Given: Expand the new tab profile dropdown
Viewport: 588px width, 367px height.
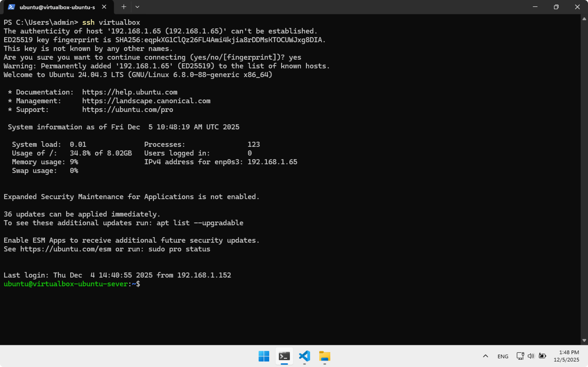Looking at the screenshot, I should pos(137,7).
